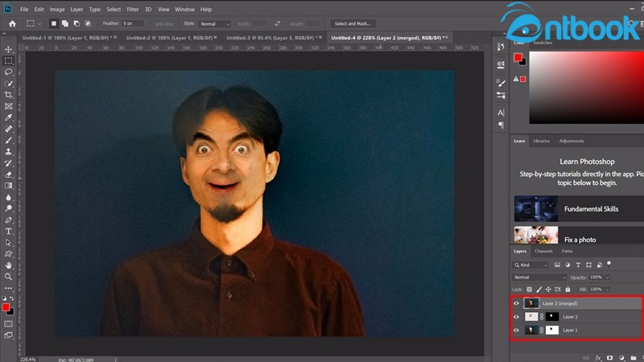Expand the toolbox with double-arrow

tap(5, 34)
